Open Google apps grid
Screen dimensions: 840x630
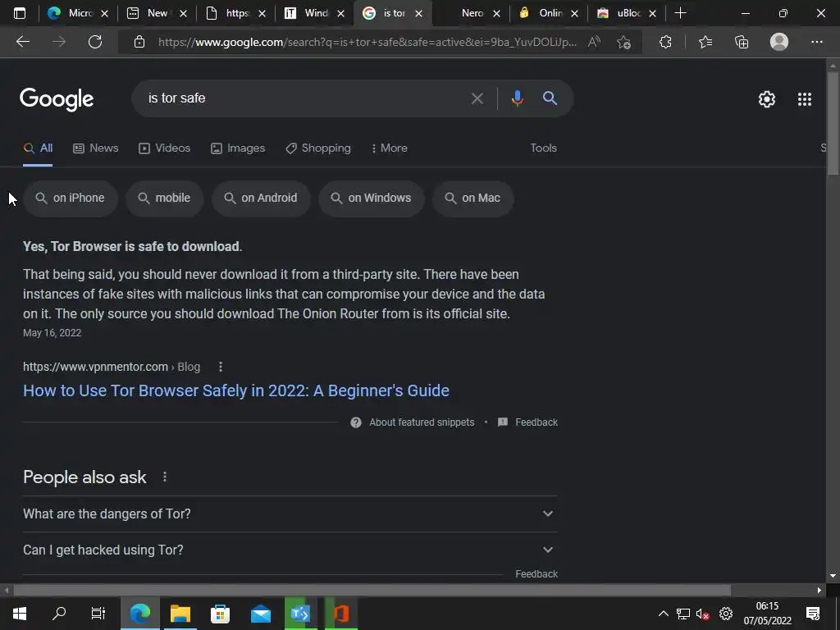pos(805,99)
